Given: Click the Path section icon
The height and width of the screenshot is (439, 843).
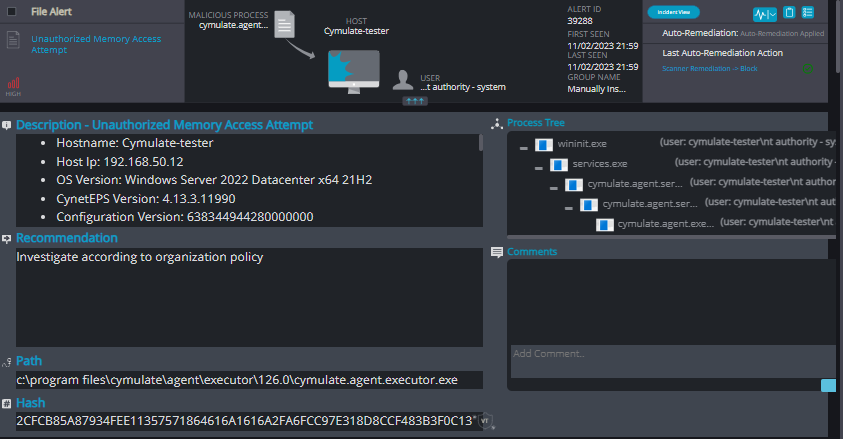Looking at the screenshot, I should coord(6,362).
